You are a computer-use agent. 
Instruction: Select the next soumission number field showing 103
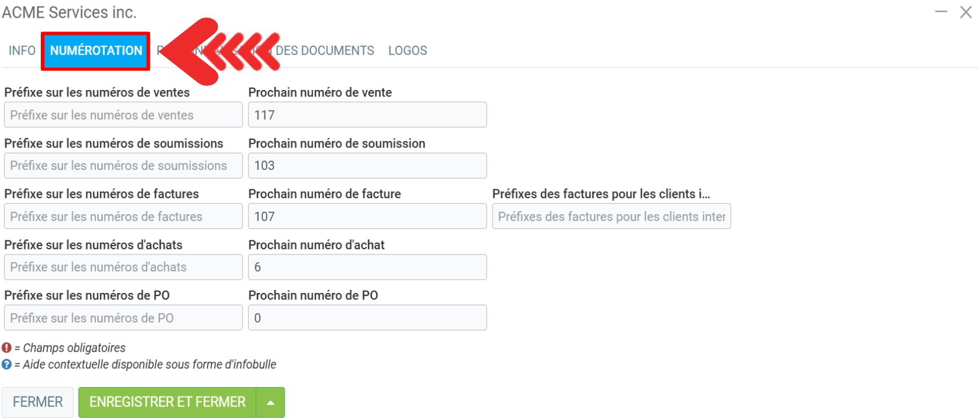point(367,166)
